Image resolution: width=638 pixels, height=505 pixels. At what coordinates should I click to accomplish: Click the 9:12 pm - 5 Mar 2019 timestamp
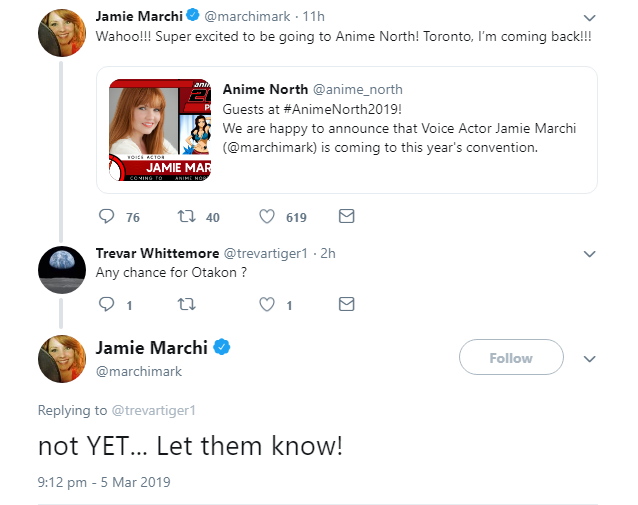pyautogui.click(x=104, y=482)
